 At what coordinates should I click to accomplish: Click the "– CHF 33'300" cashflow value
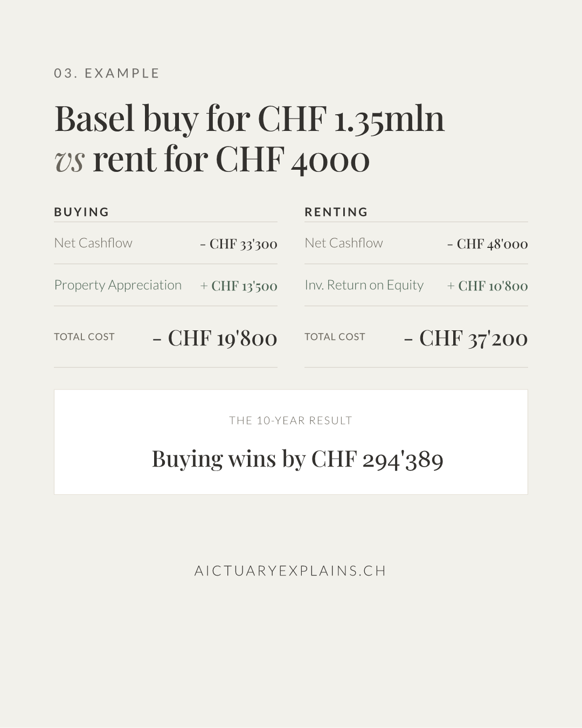pos(239,244)
